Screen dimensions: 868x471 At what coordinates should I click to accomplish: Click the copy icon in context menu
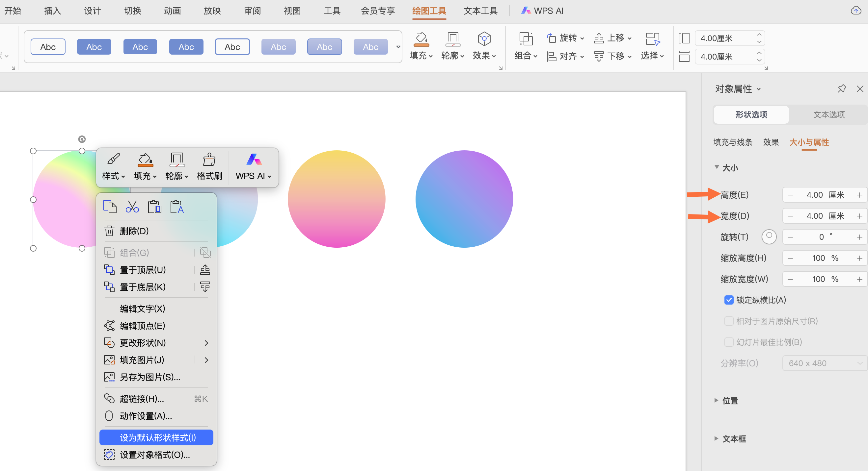tap(110, 206)
